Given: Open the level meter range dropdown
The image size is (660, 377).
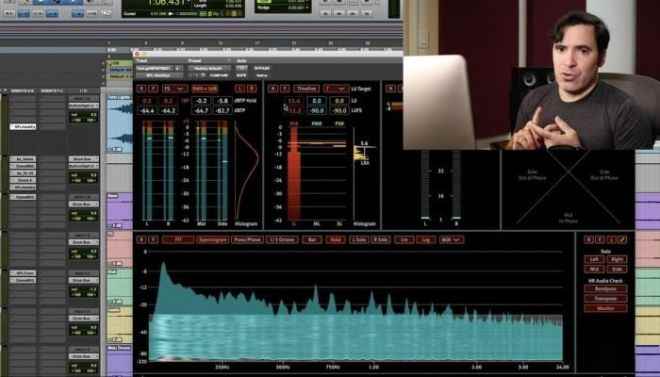Looking at the screenshot, I should (x=176, y=89).
